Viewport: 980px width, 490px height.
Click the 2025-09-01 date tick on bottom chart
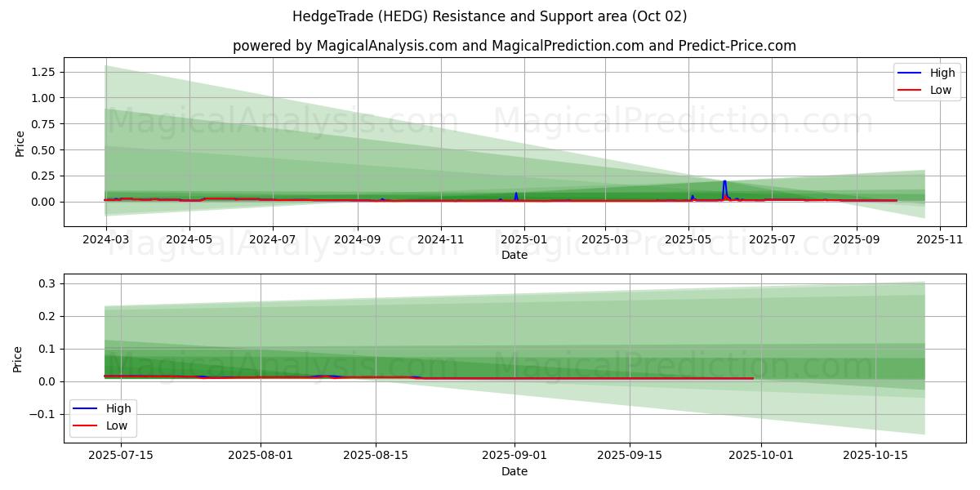click(x=514, y=456)
